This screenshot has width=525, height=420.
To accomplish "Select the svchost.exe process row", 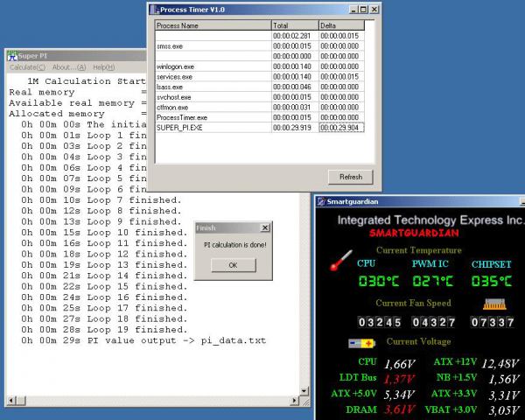I will tap(260, 97).
